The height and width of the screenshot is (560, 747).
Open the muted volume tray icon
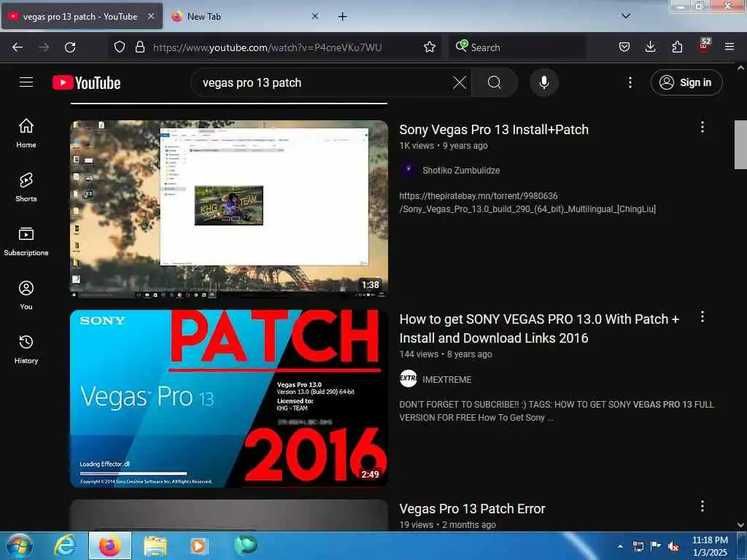coord(673,546)
